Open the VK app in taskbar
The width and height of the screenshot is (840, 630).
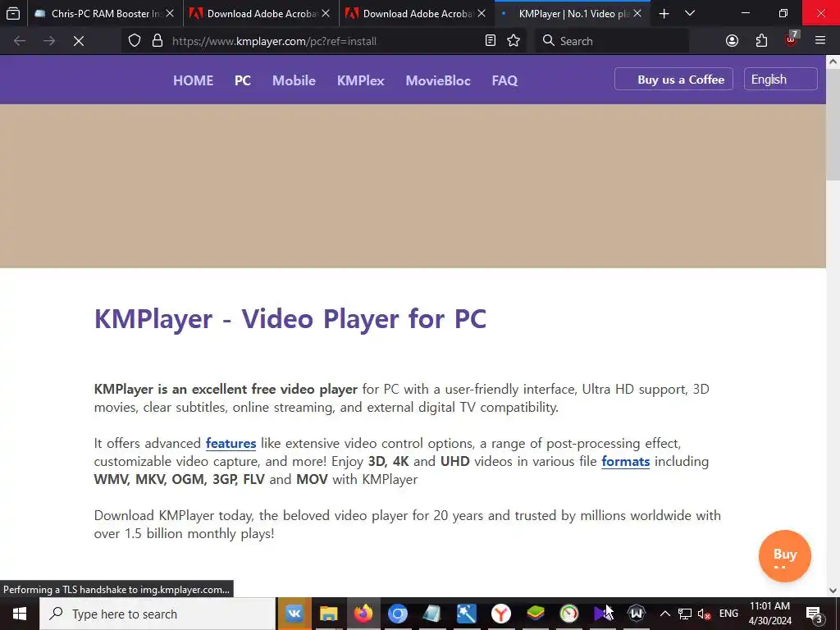(x=294, y=614)
